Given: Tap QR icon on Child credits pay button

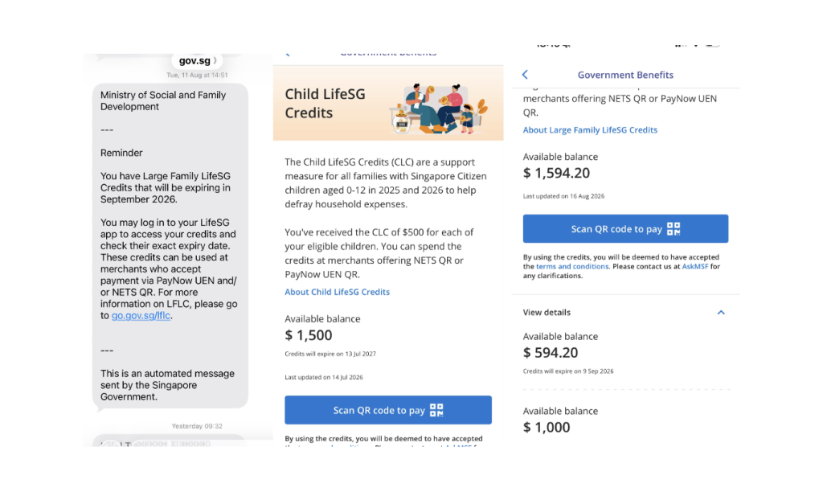Looking at the screenshot, I should point(436,410).
